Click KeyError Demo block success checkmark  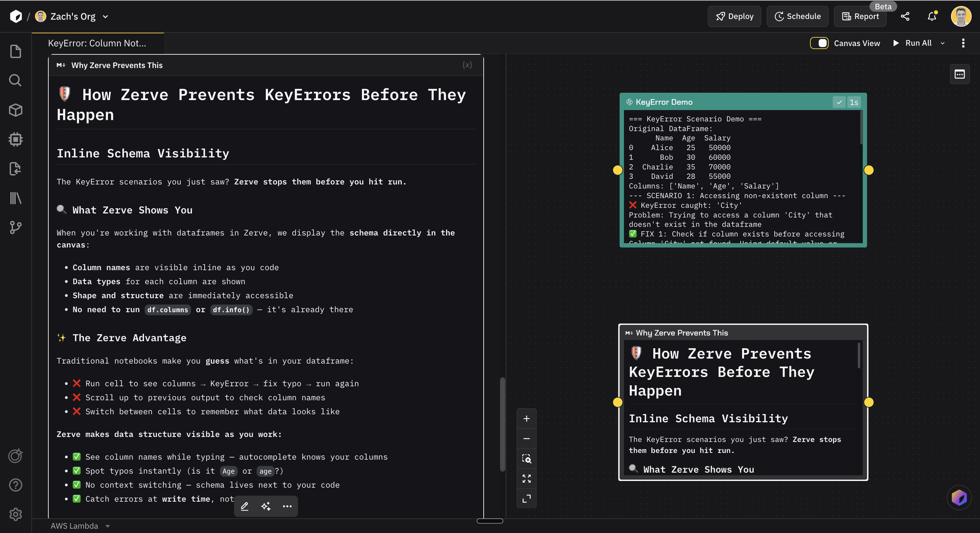[839, 102]
